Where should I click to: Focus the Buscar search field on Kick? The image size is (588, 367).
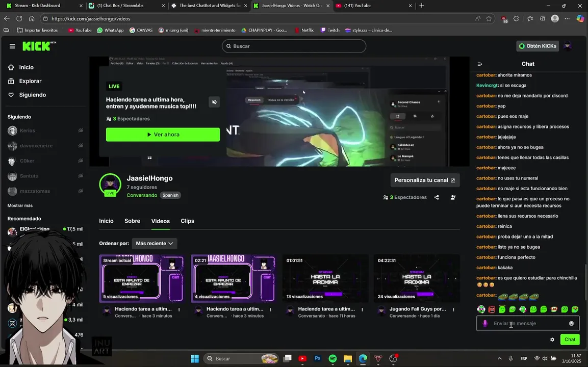coord(294,46)
